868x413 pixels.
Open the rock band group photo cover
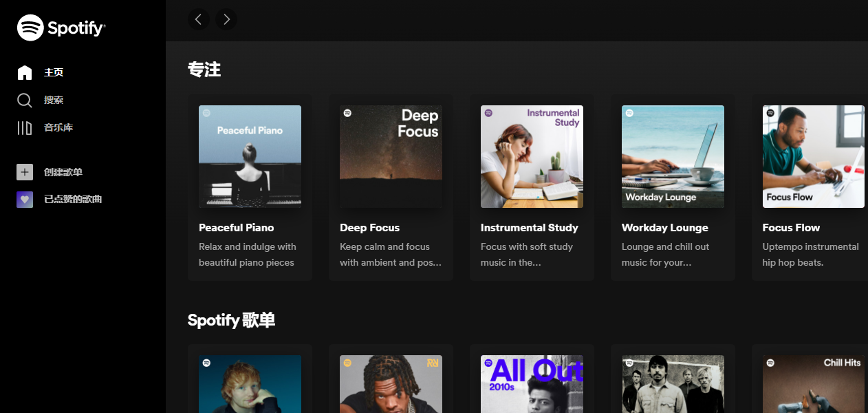[673, 384]
